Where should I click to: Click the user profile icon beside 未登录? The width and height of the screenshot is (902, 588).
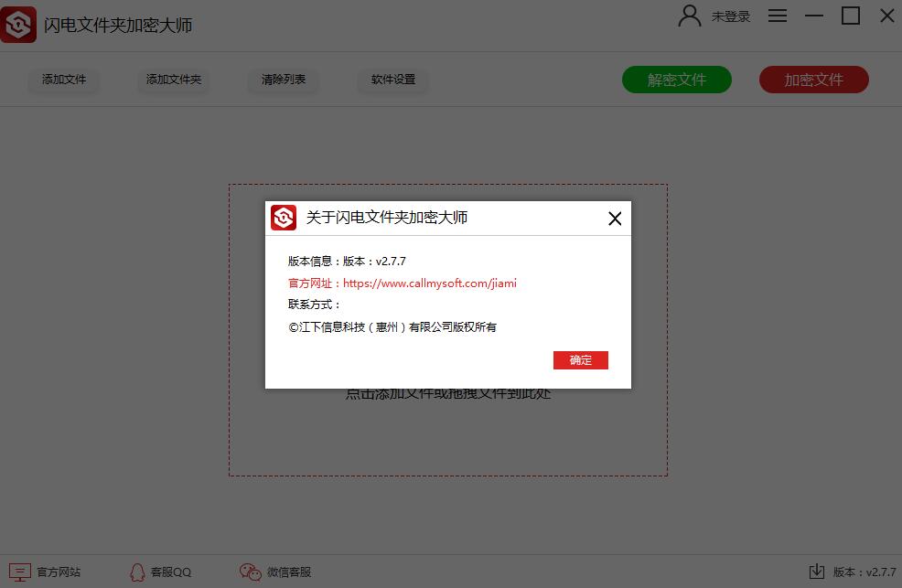[689, 16]
